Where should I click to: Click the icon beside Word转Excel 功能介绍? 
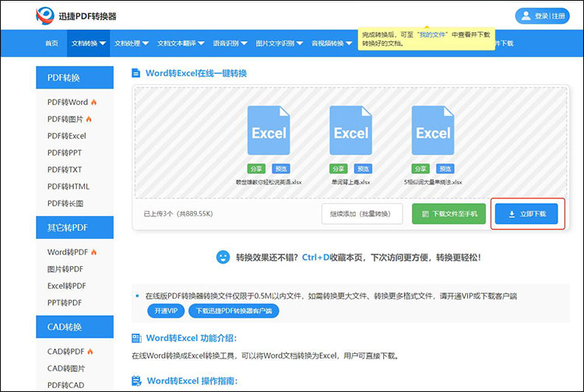coord(137,338)
